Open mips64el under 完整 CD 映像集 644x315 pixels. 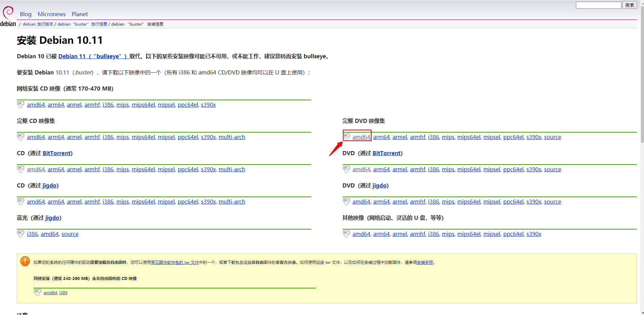[143, 137]
